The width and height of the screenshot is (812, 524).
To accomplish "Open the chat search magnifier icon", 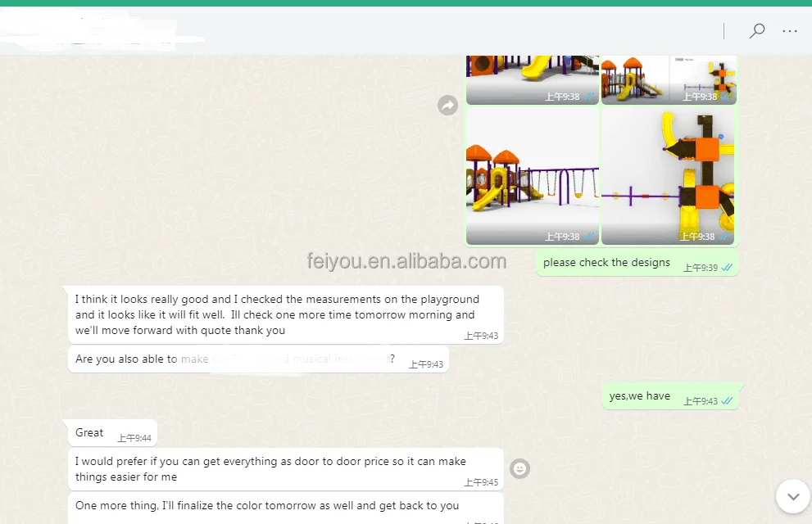I will 756,31.
